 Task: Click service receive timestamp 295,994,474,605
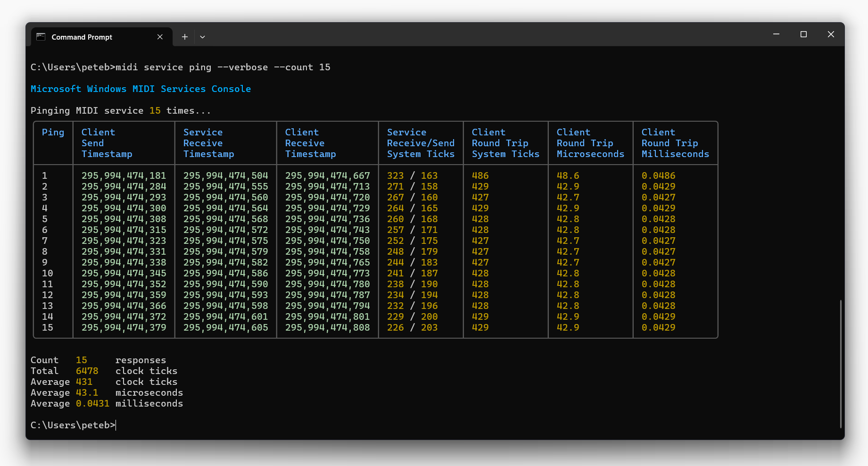click(226, 328)
